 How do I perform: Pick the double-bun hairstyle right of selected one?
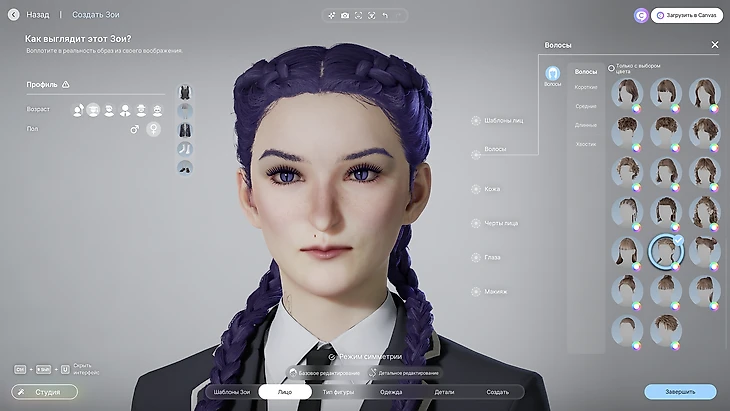pos(705,251)
